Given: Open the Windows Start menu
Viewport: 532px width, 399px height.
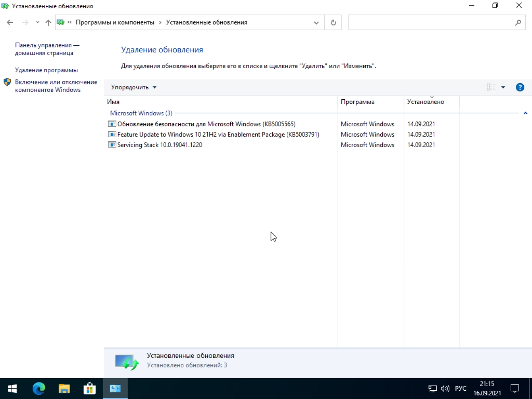Looking at the screenshot, I should coord(12,389).
